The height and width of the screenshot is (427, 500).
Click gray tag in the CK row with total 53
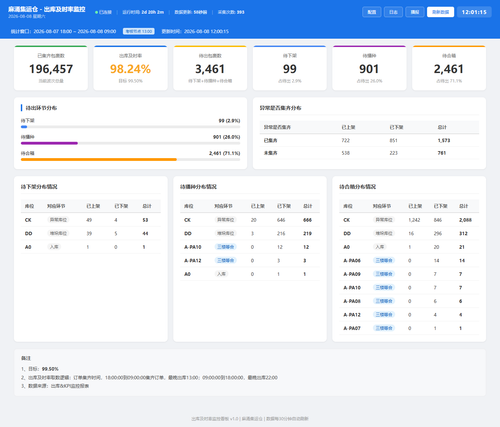tap(58, 220)
